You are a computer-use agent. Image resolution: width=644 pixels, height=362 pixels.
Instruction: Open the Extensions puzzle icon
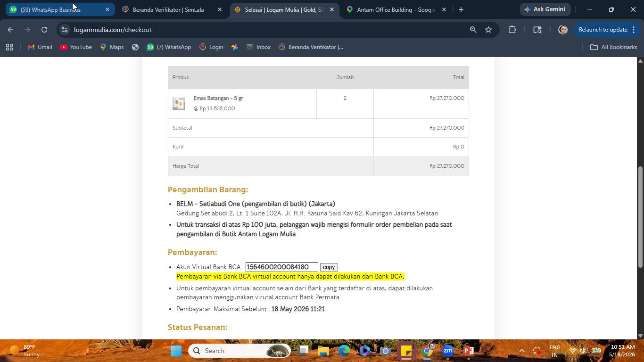[512, 30]
